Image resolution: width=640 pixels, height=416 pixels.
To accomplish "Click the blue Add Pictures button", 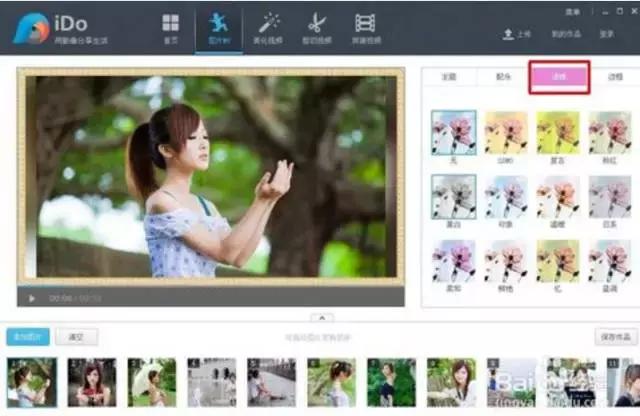I will [28, 337].
